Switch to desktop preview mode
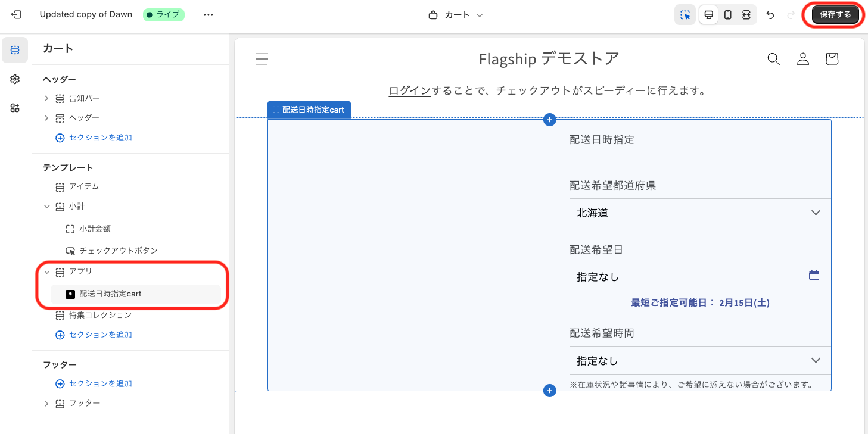The image size is (868, 434). (x=709, y=15)
